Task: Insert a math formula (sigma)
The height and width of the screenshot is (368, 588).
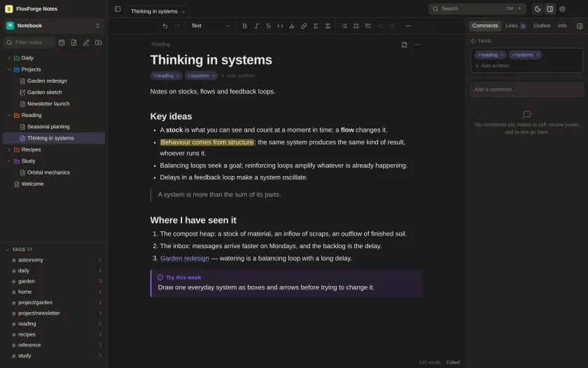Action: tap(316, 26)
